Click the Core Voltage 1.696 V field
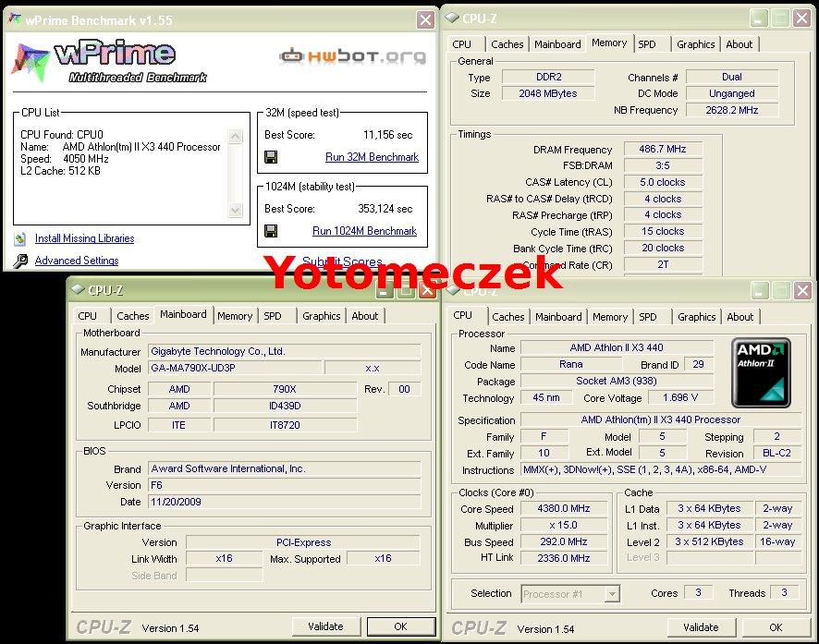Image resolution: width=819 pixels, height=644 pixels. tap(680, 397)
